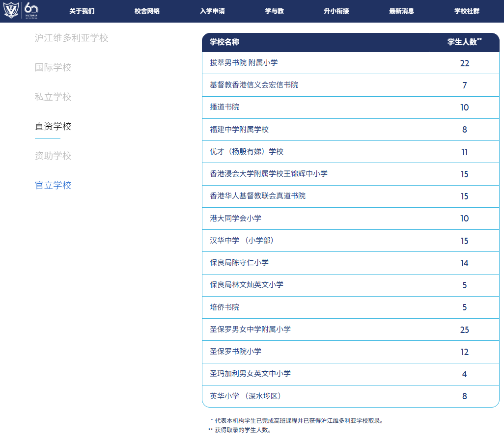Click the row 香港华人基督教联会真道书院

coord(351,196)
